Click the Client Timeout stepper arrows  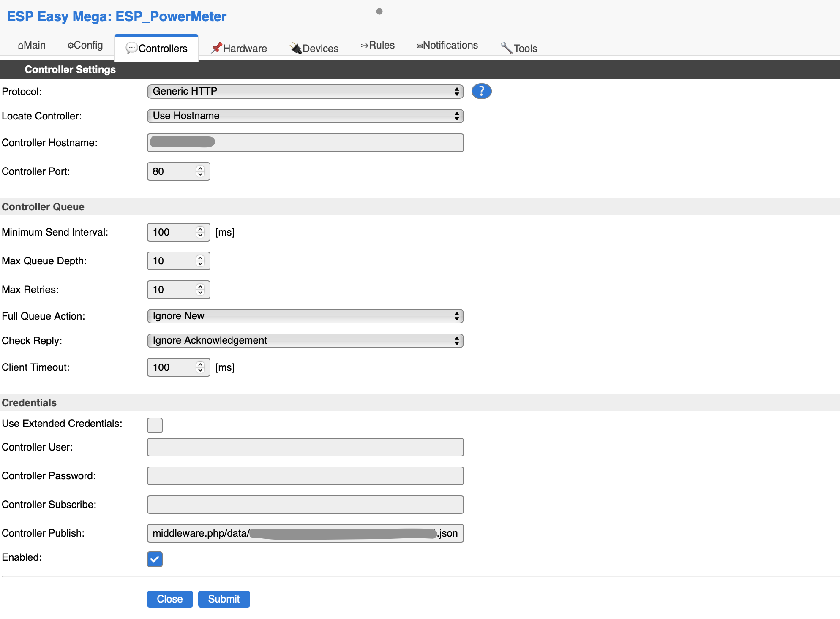[200, 367]
